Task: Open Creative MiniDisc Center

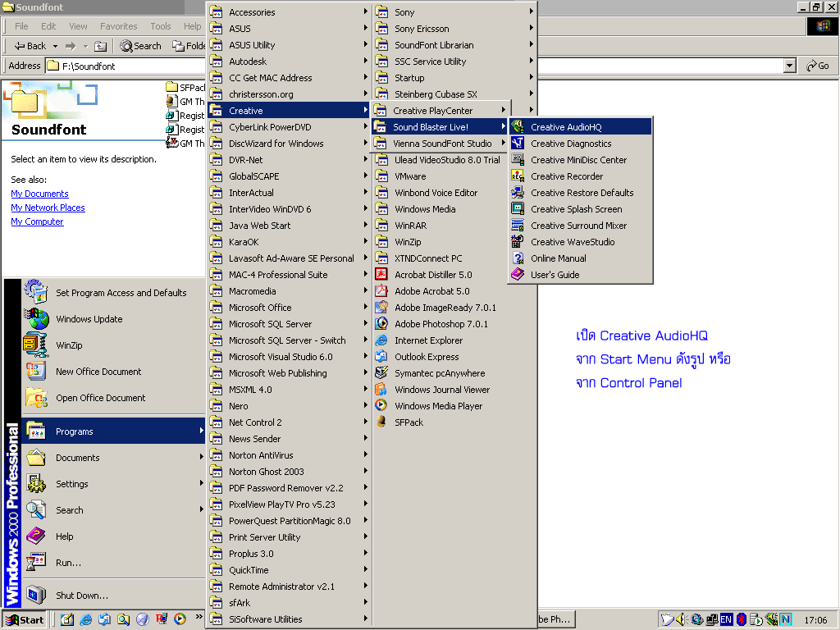Action: [x=580, y=160]
